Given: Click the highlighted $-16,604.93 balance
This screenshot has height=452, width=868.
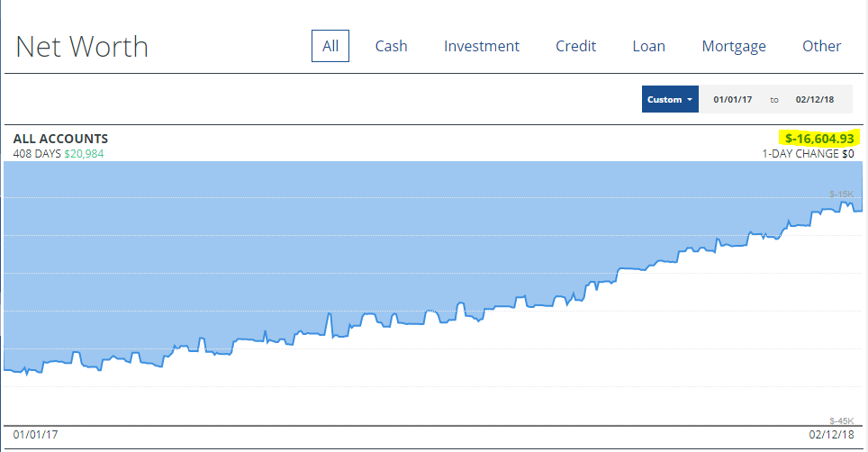Looking at the screenshot, I should point(819,139).
